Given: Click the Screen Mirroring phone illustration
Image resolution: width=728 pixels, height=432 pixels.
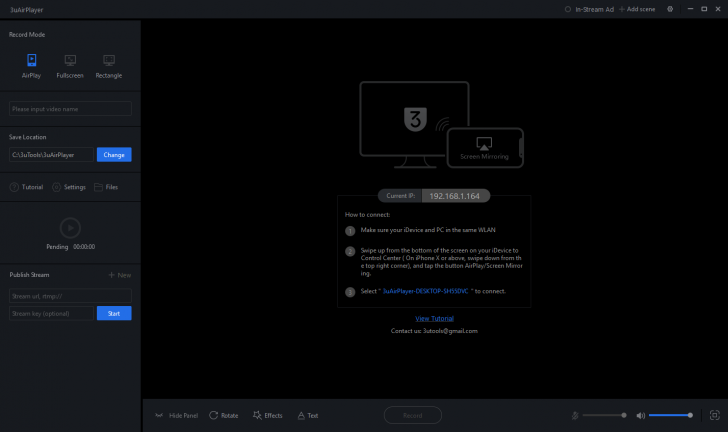Looking at the screenshot, I should click(485, 148).
